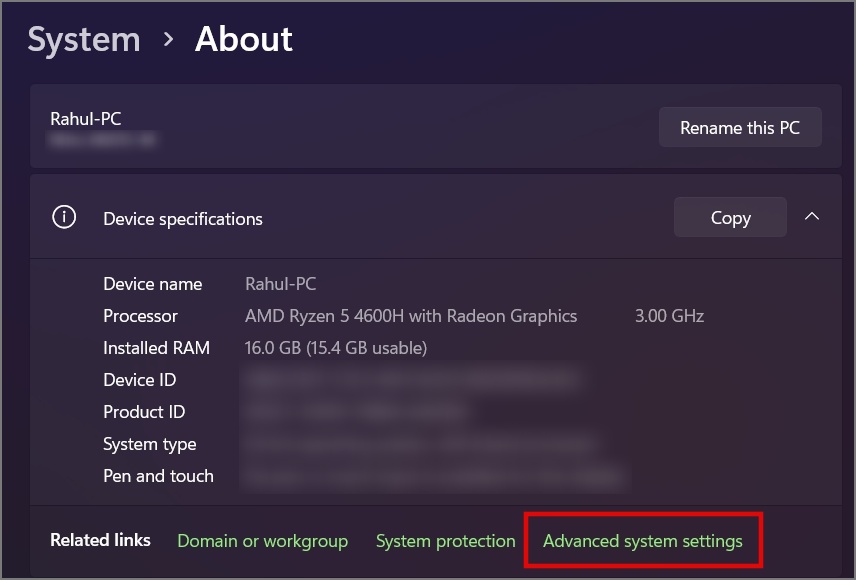Click the breadcrumb chevron separator
Image resolution: width=856 pixels, height=580 pixels.
(168, 40)
